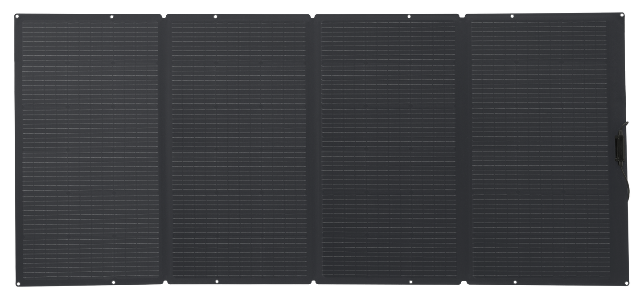Click the top-right corner grommet
This screenshot has width=644, height=307.
pos(622,15)
